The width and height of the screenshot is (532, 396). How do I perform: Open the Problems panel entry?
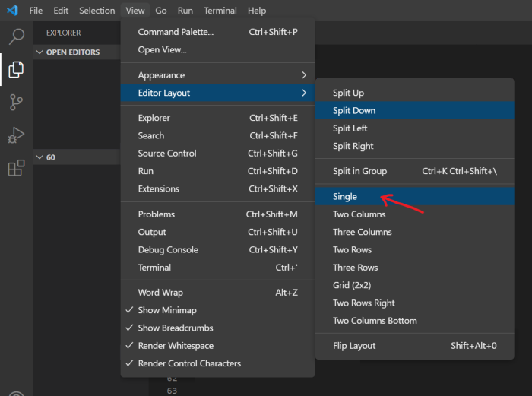[218, 214]
